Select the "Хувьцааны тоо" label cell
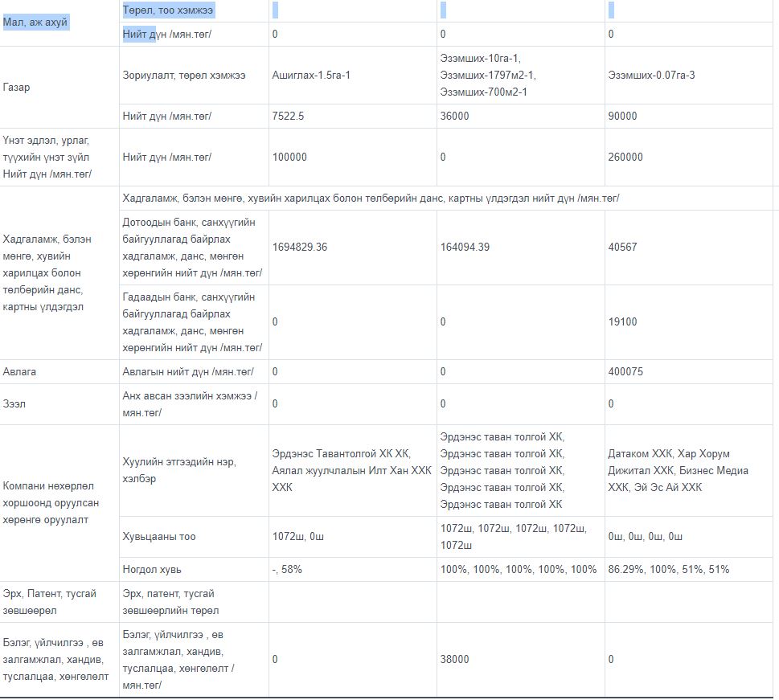This screenshot has width=779, height=700. [x=159, y=536]
